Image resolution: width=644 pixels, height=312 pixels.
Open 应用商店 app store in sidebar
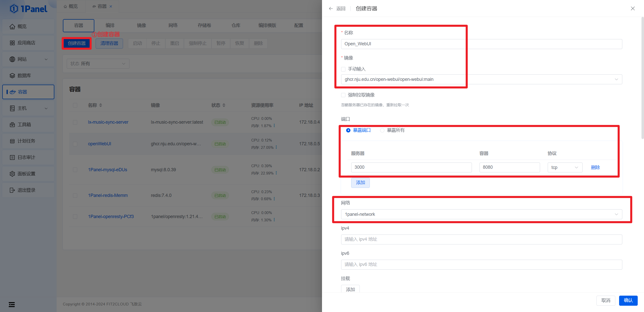28,43
